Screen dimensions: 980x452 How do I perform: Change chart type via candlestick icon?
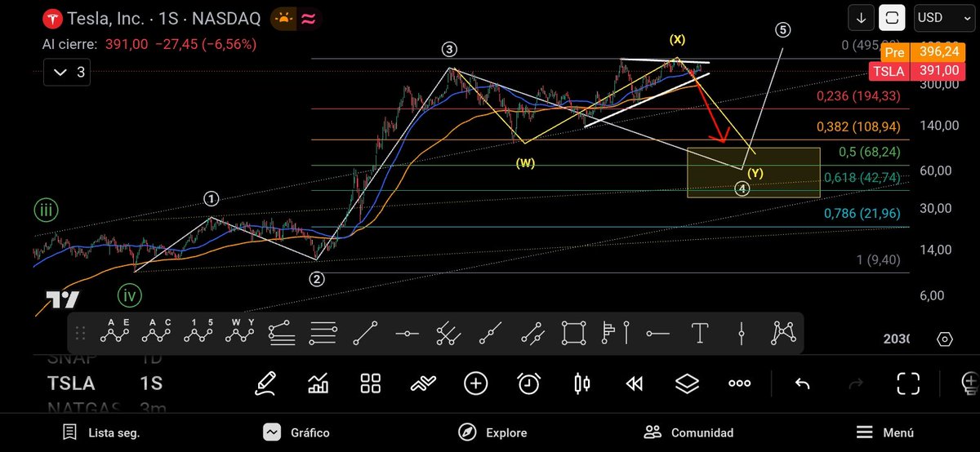[x=581, y=383]
